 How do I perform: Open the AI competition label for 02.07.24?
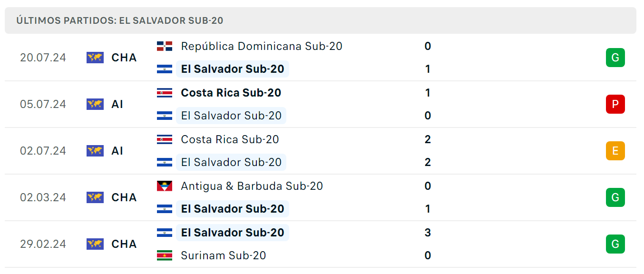click(x=117, y=151)
